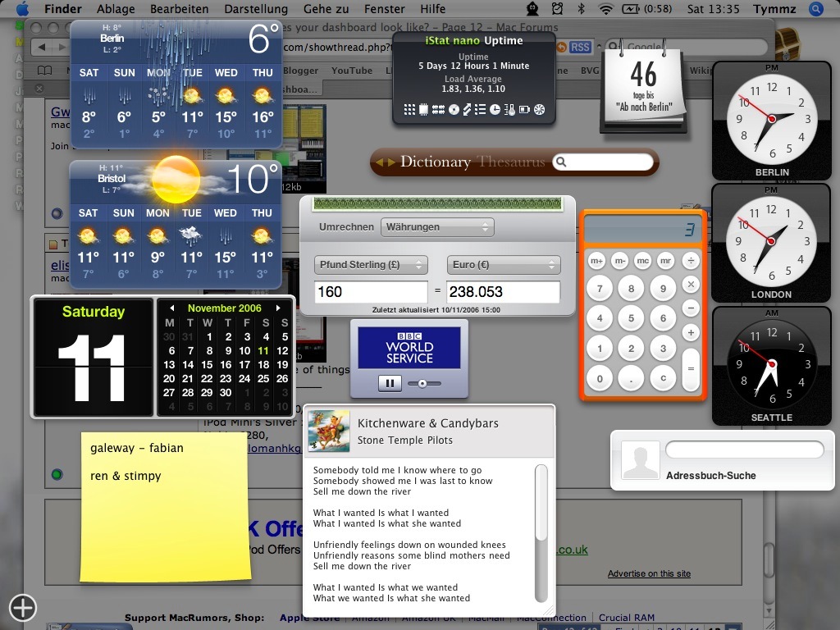The width and height of the screenshot is (840, 630).
Task: Click the BBC World Service logo
Action: tap(409, 348)
